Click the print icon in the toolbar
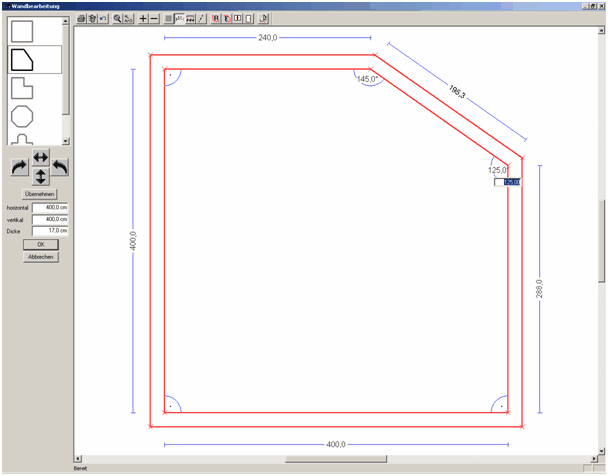Viewport: 608px width, 476px height. (81, 18)
